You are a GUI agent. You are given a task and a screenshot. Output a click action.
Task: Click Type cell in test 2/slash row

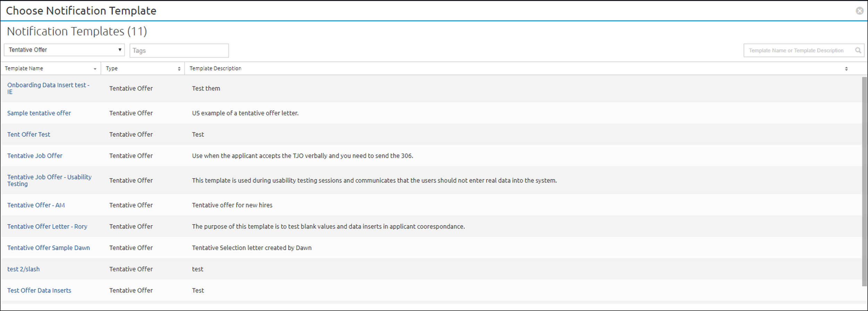click(x=131, y=269)
